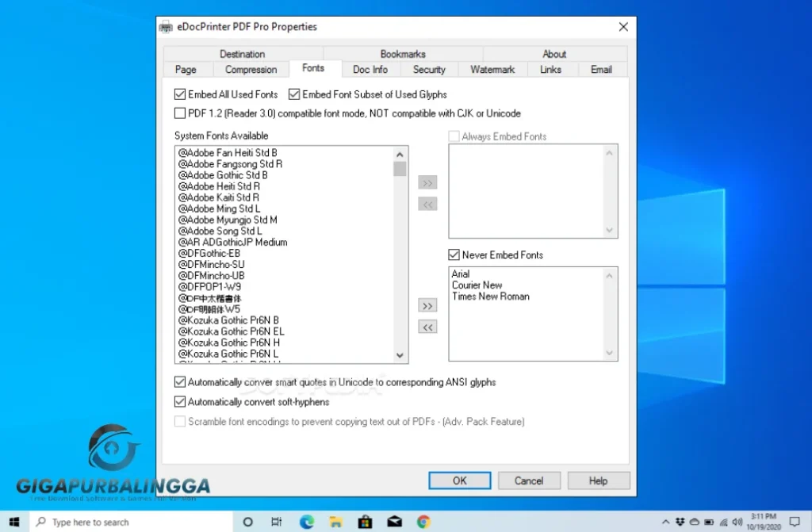The width and height of the screenshot is (812, 532).
Task: Check the Always Embed Fonts checkbox
Action: [x=454, y=136]
